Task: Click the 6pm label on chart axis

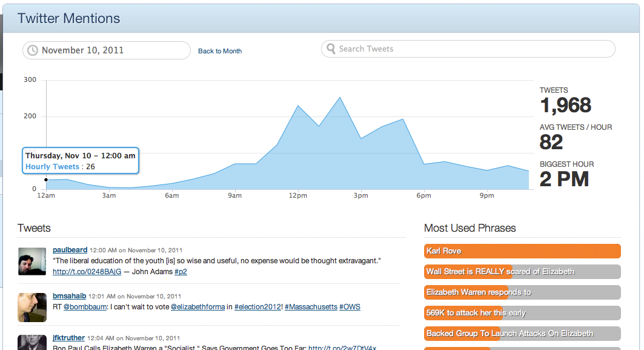Action: point(424,195)
